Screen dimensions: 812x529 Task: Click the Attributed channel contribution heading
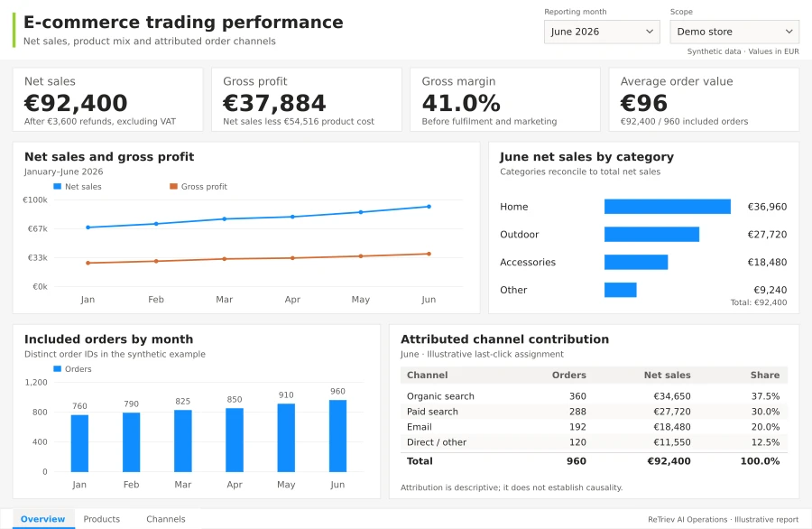point(505,339)
